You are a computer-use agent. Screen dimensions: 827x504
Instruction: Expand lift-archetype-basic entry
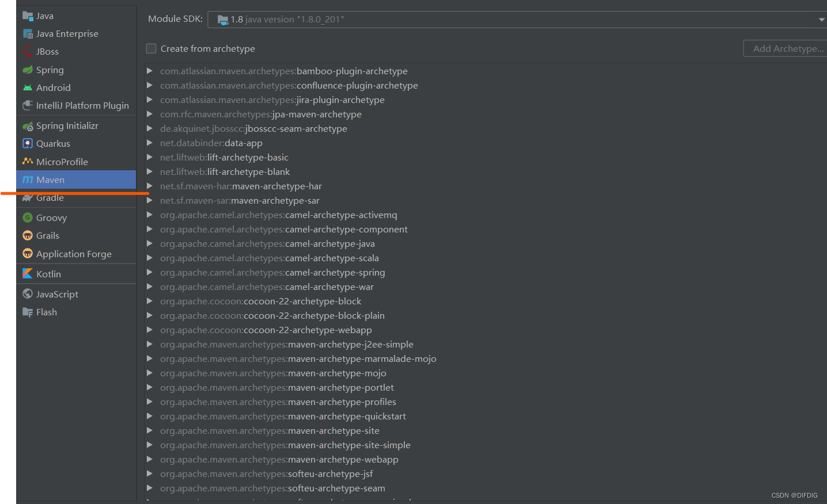[x=150, y=157]
